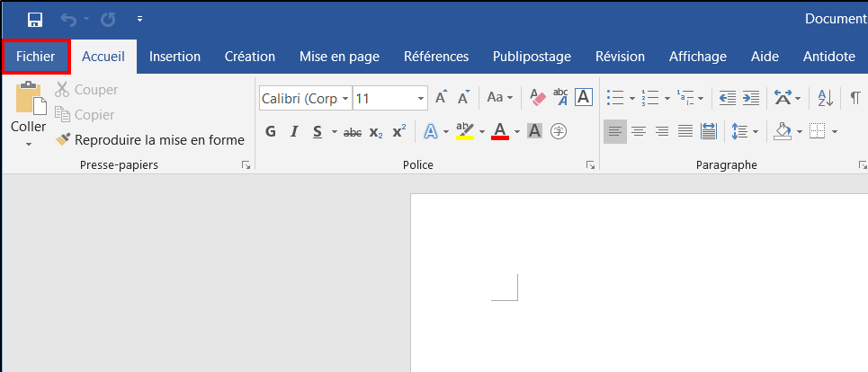Toggle subscript x₂ formatting
Image resolution: width=868 pixels, height=372 pixels.
point(376,131)
